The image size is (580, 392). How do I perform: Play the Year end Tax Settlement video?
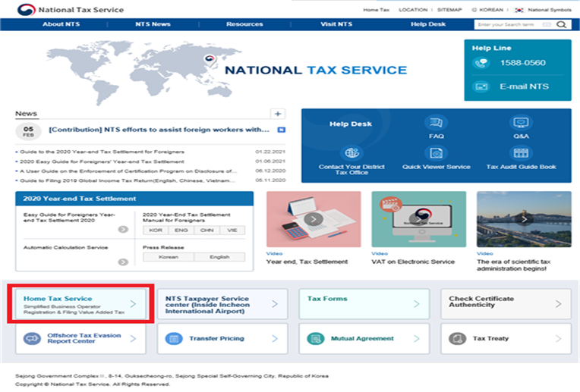point(314,219)
